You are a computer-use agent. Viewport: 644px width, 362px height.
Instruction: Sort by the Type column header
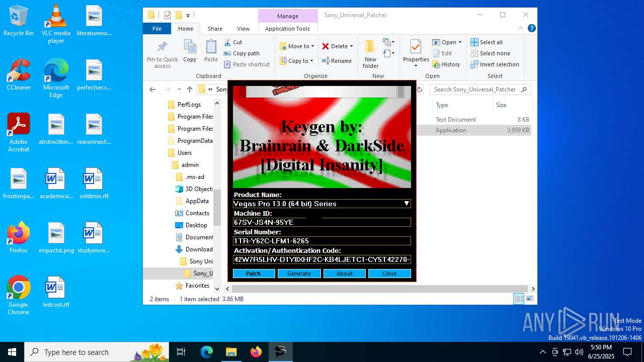click(462, 105)
